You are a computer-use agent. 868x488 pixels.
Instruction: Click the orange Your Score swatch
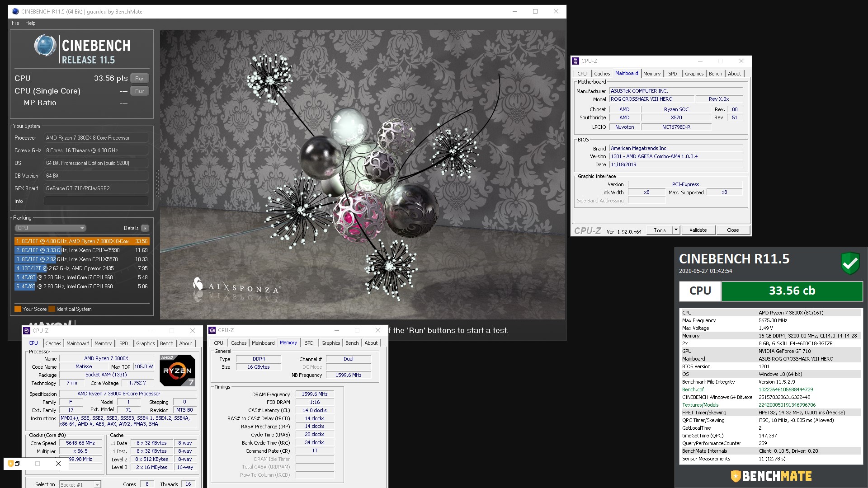18,309
